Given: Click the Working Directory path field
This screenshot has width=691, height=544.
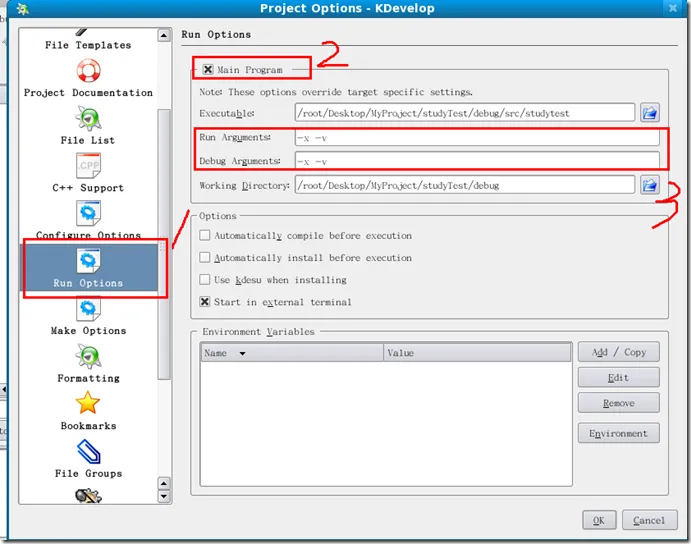Looking at the screenshot, I should [465, 185].
